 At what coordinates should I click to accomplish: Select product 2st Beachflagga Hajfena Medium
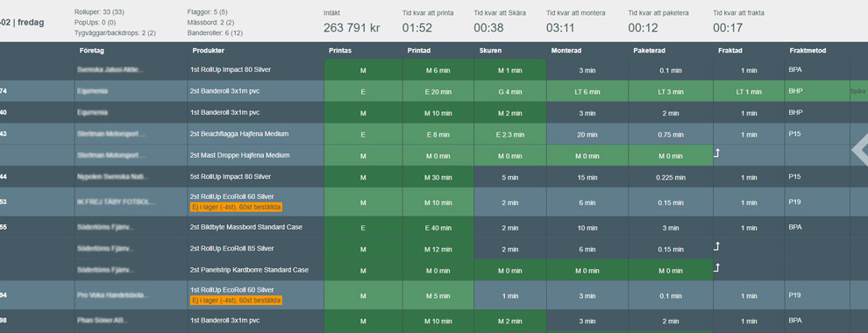(239, 134)
